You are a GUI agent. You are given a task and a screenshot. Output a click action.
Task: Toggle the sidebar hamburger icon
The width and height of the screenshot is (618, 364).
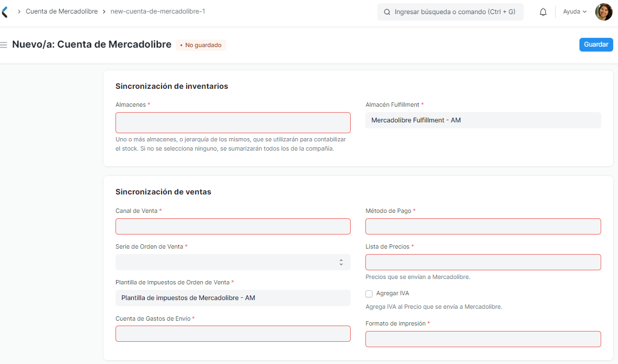pos(4,45)
